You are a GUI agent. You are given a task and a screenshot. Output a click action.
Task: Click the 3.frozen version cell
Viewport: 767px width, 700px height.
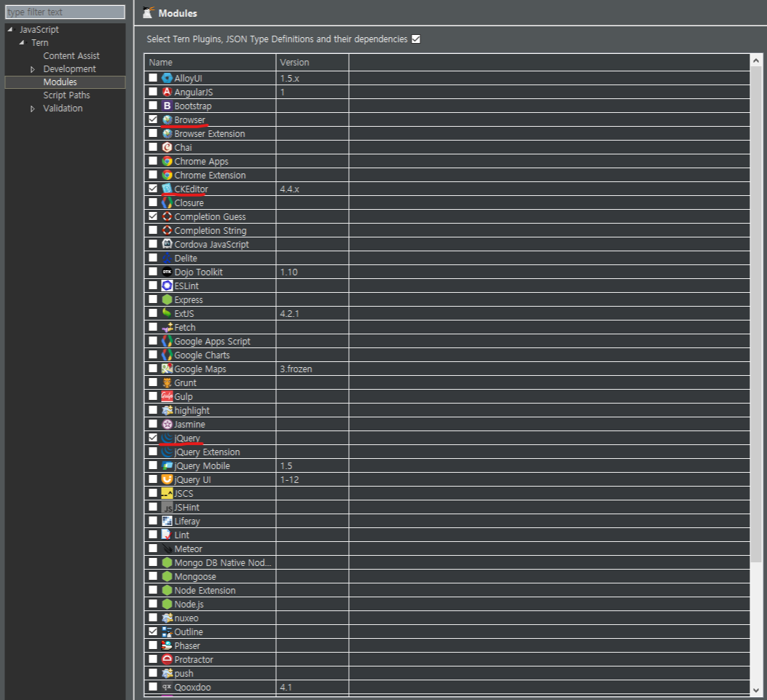coord(312,369)
